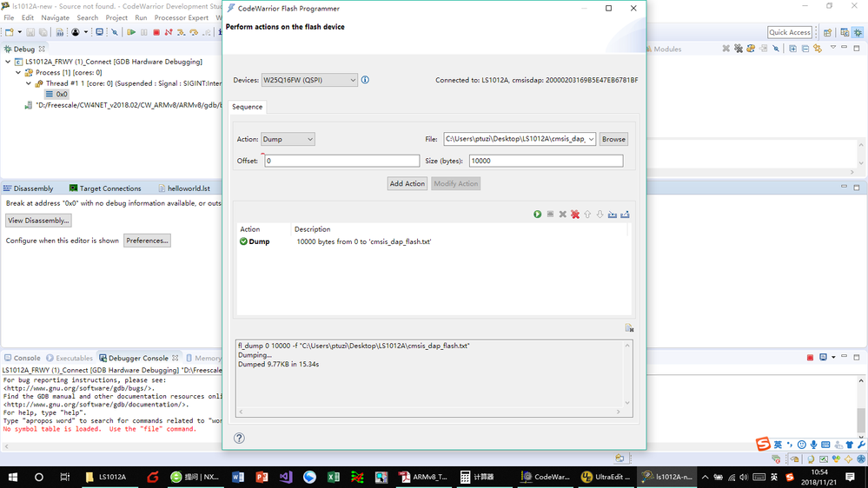Click the export sequence tray icon
This screenshot has height=488, width=868.
[625, 214]
